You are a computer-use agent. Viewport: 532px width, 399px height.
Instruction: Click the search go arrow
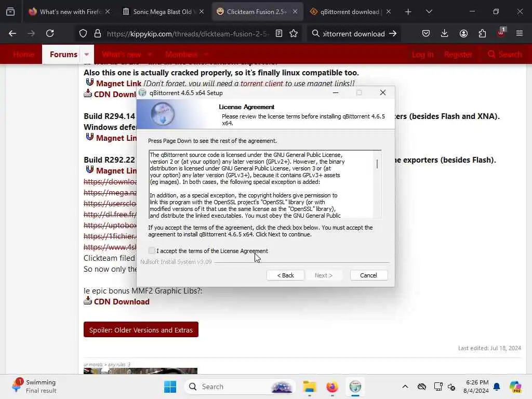(393, 33)
